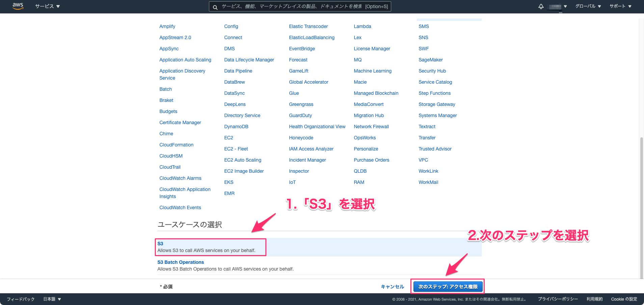Viewport: 644px width, 305px height.
Task: Choose the Amplify service
Action: [167, 26]
